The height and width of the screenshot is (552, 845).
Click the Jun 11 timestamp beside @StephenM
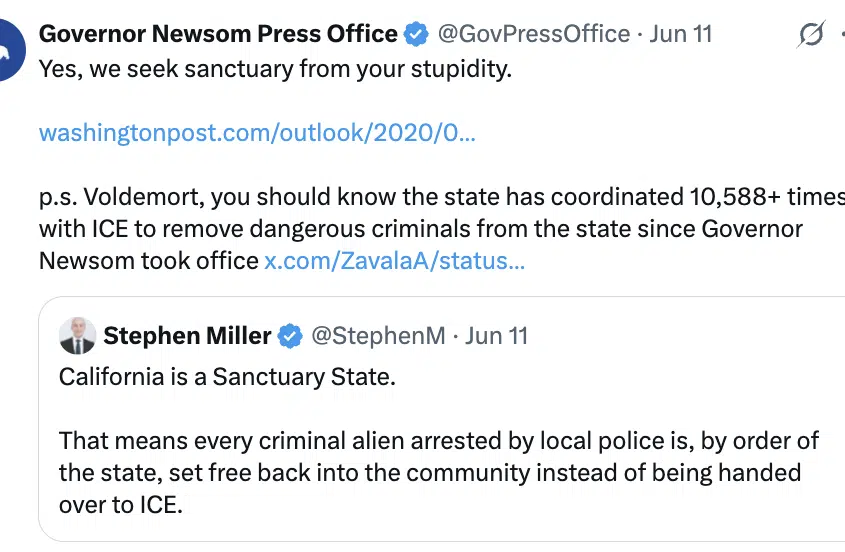496,336
